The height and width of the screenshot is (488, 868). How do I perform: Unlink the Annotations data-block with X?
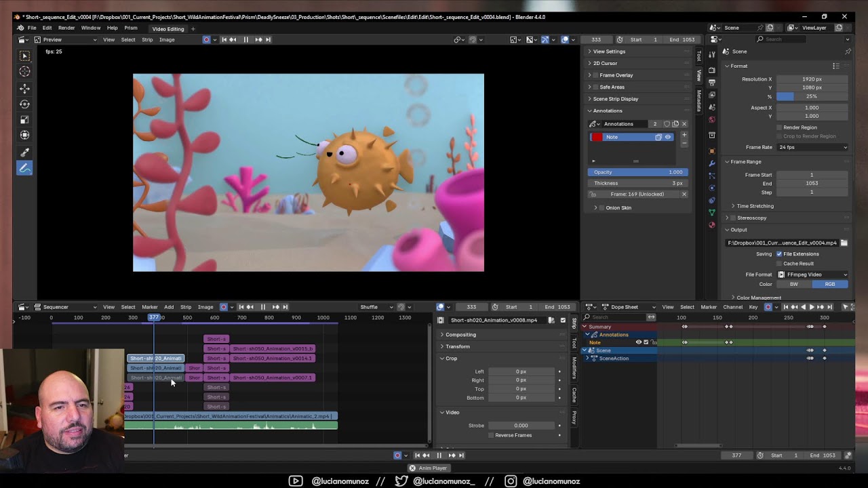pos(684,124)
